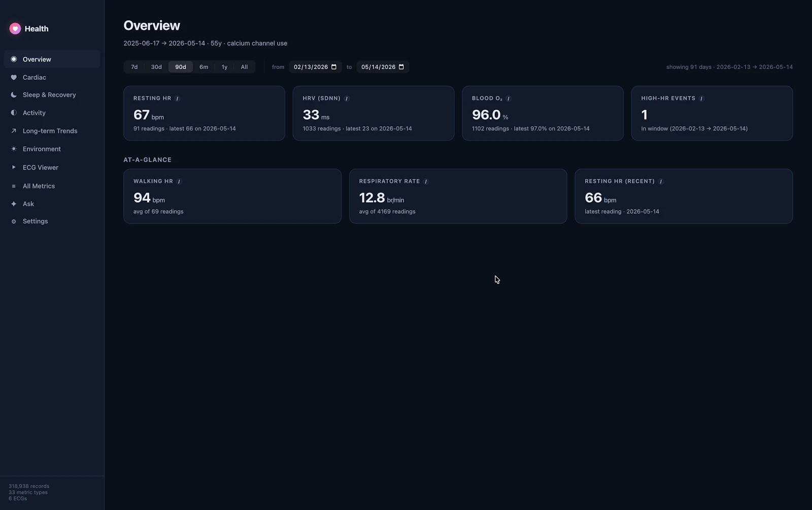
Task: Click the 'showing 91 days' range text
Action: [729, 67]
